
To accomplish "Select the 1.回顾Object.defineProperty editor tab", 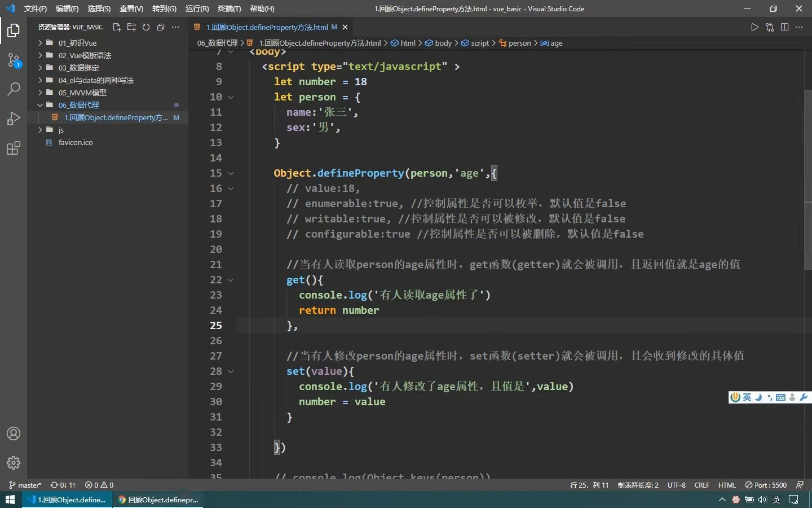I will coord(270,27).
